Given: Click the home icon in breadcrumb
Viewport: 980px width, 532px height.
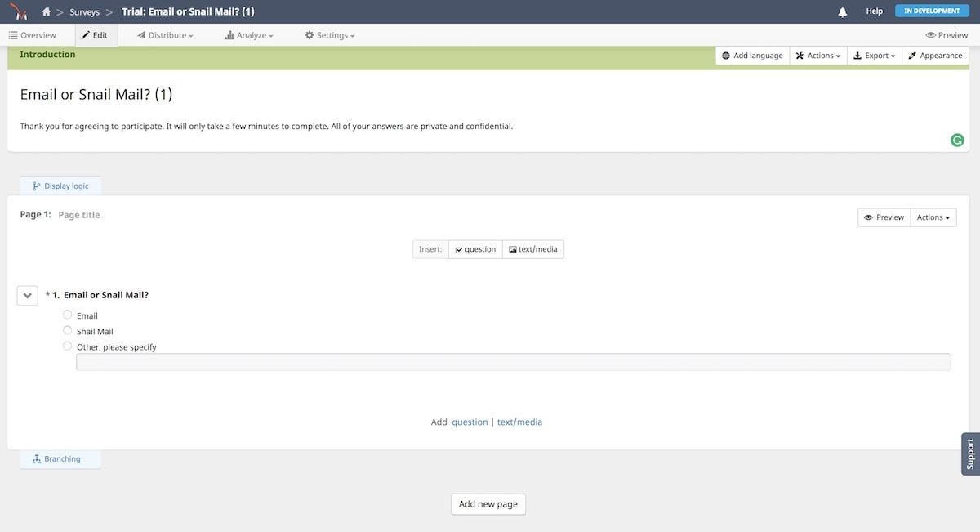Looking at the screenshot, I should tap(47, 11).
